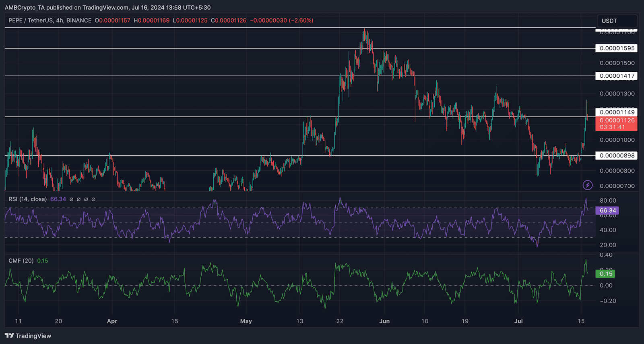Click the Jul date label on time axis

pos(518,321)
